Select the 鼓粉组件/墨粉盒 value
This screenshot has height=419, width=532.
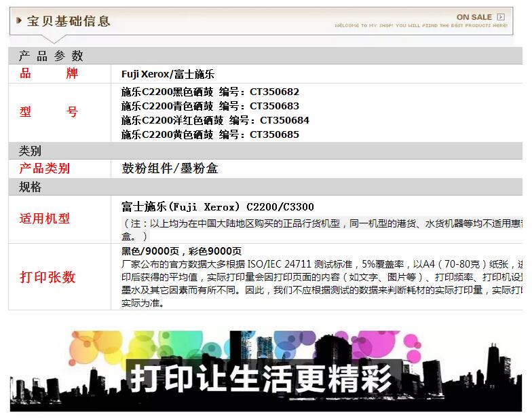pos(170,168)
